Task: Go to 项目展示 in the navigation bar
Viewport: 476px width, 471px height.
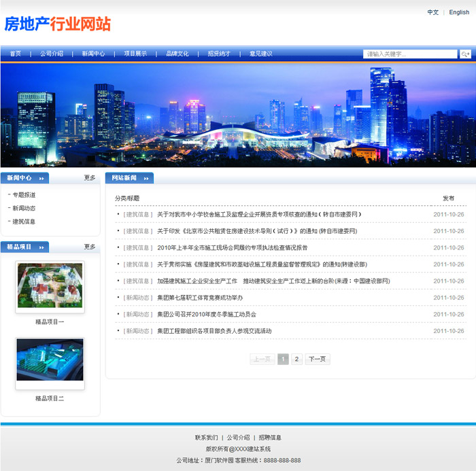Action: [135, 54]
